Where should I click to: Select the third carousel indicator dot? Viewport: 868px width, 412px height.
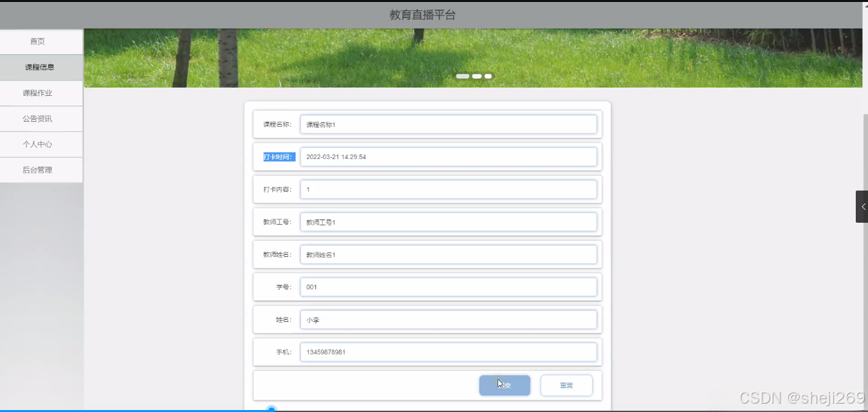pos(487,76)
